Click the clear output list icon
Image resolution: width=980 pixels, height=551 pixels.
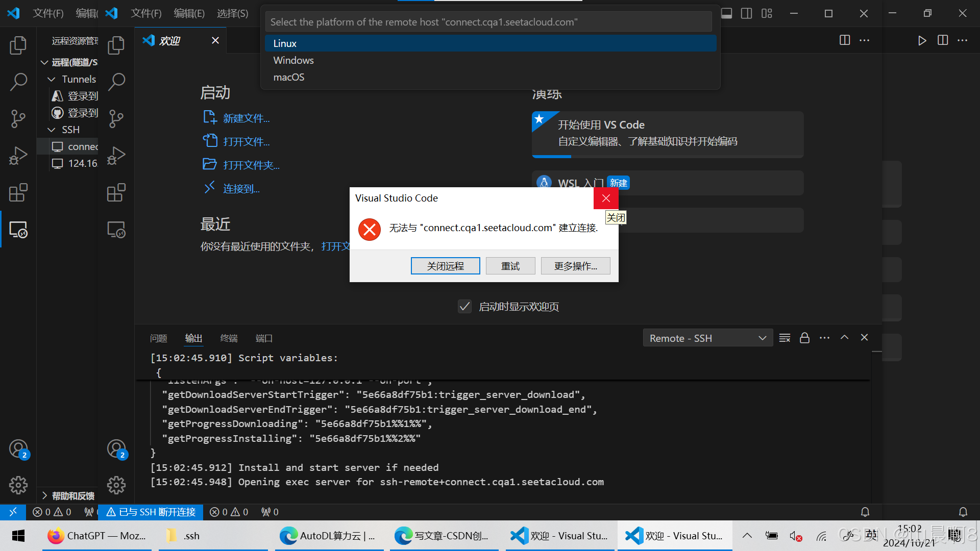785,338
